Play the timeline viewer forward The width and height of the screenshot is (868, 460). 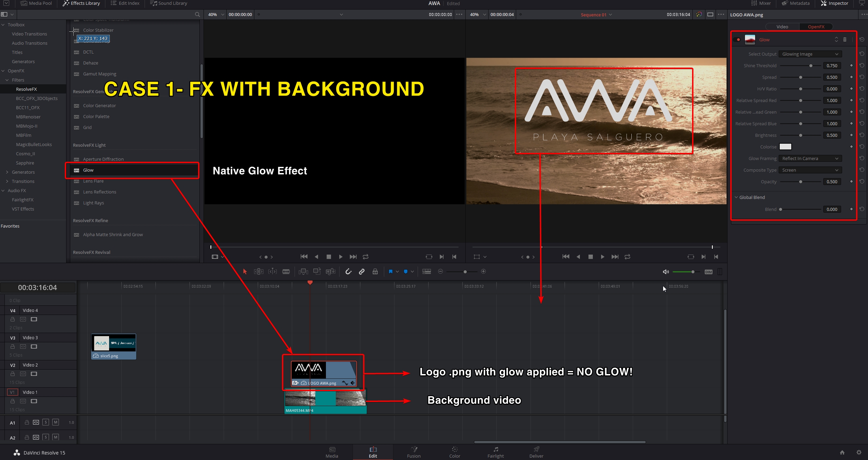tap(602, 257)
